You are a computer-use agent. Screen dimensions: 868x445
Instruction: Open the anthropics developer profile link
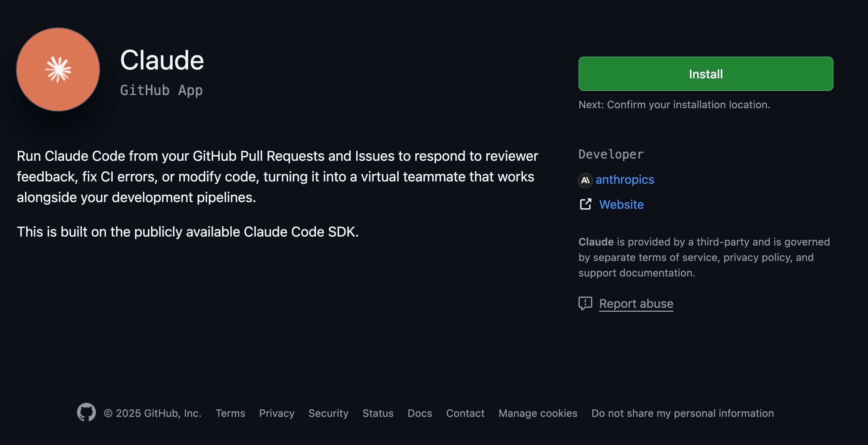coord(625,179)
